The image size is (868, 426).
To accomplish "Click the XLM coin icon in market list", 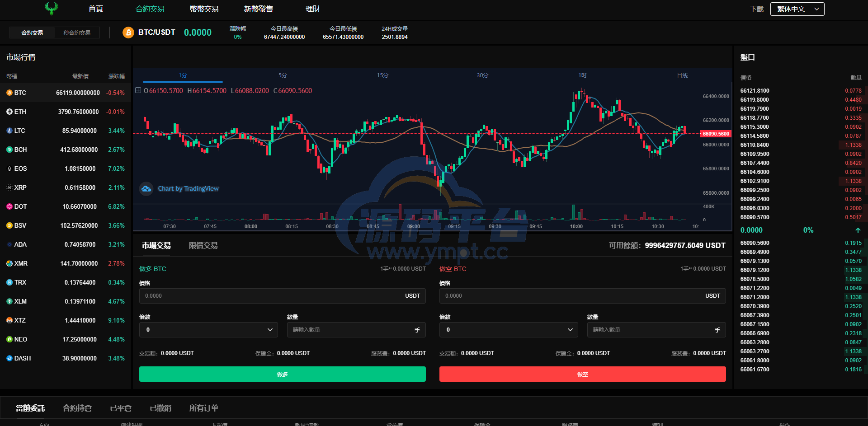I will click(9, 301).
